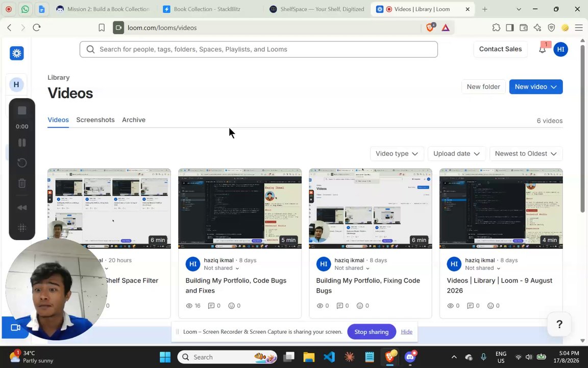
Task: Click the rewind icon in recorder bar
Action: 22,208
